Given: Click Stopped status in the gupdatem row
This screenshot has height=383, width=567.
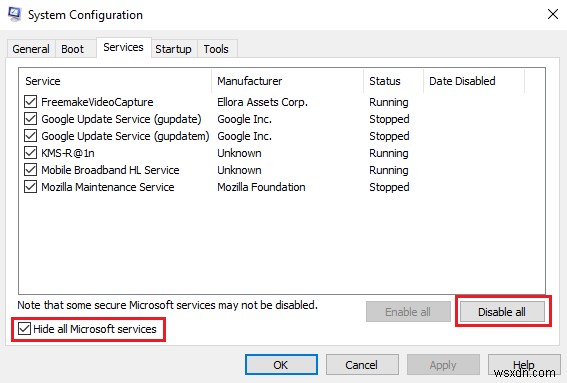Looking at the screenshot, I should pos(389,136).
